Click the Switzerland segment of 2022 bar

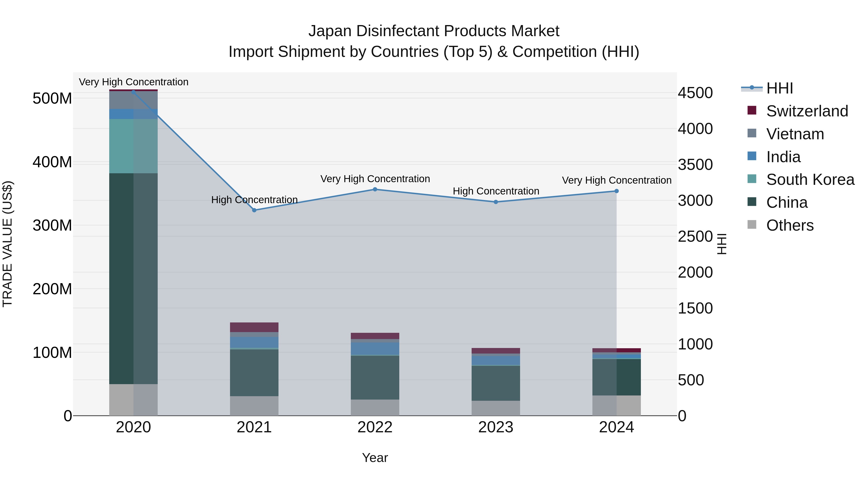[375, 336]
